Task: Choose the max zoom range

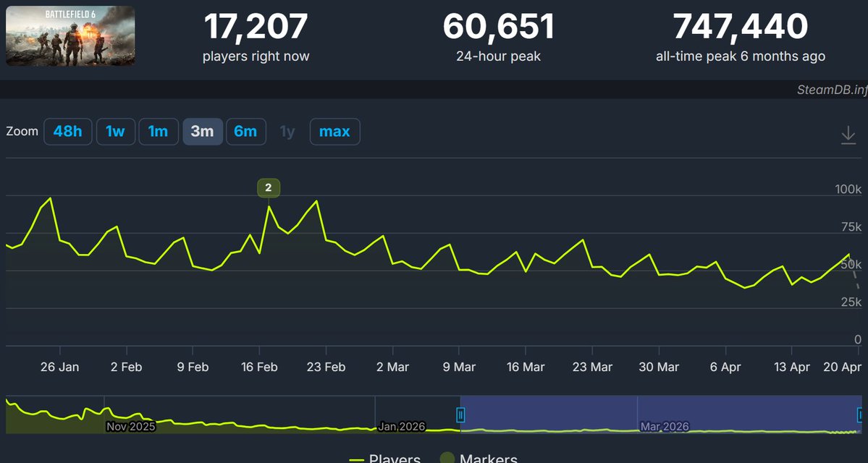Action: 335,132
